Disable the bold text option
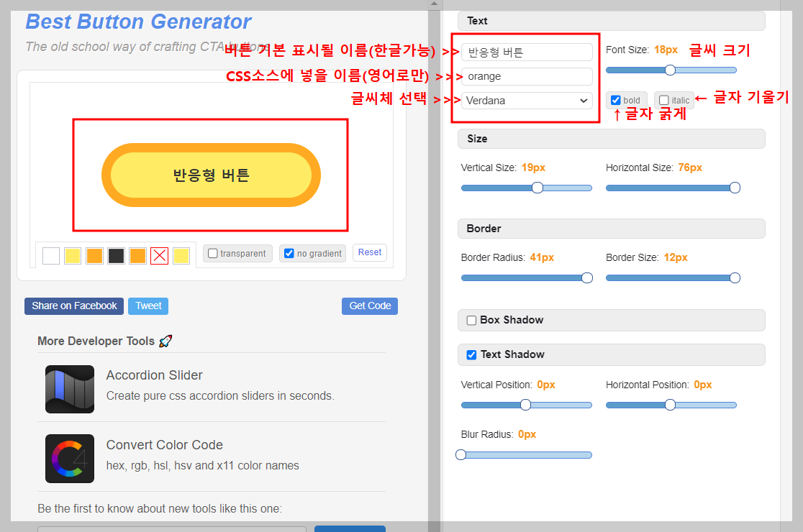 pyautogui.click(x=614, y=100)
